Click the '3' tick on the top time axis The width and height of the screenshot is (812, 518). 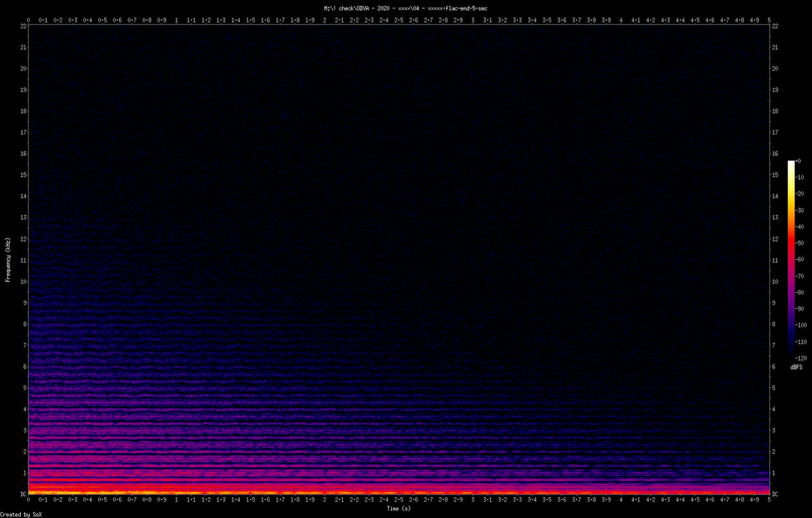point(473,20)
